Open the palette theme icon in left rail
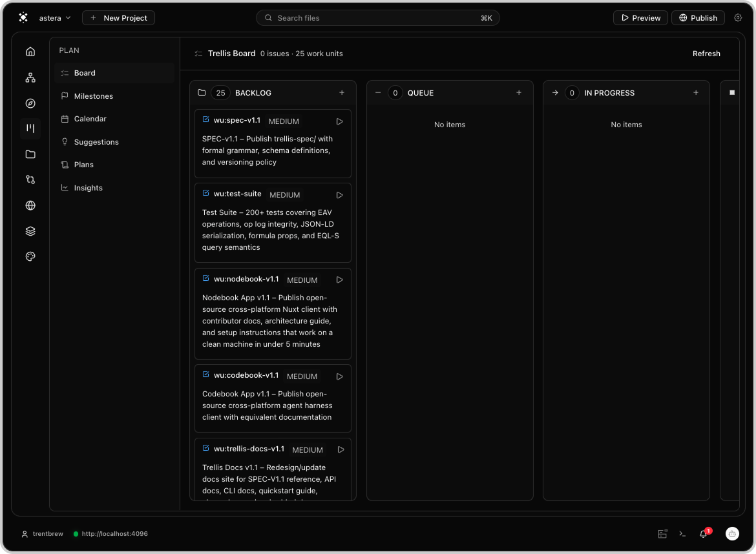 pos(30,257)
